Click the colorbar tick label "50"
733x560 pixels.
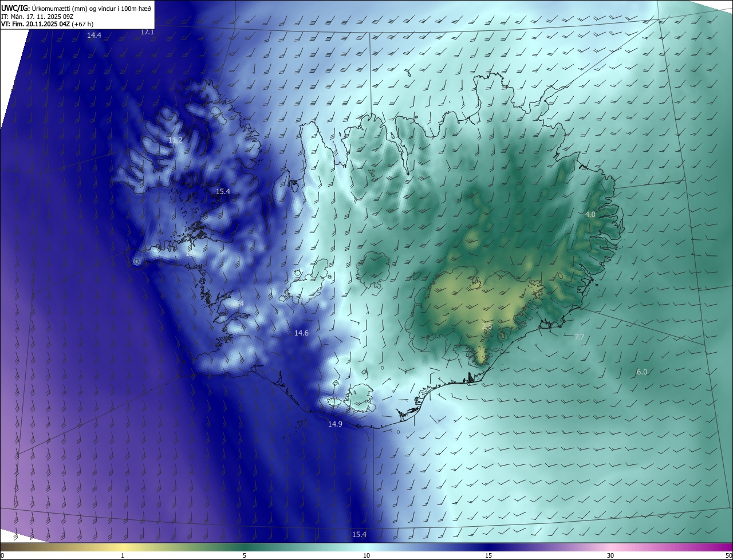click(x=728, y=556)
